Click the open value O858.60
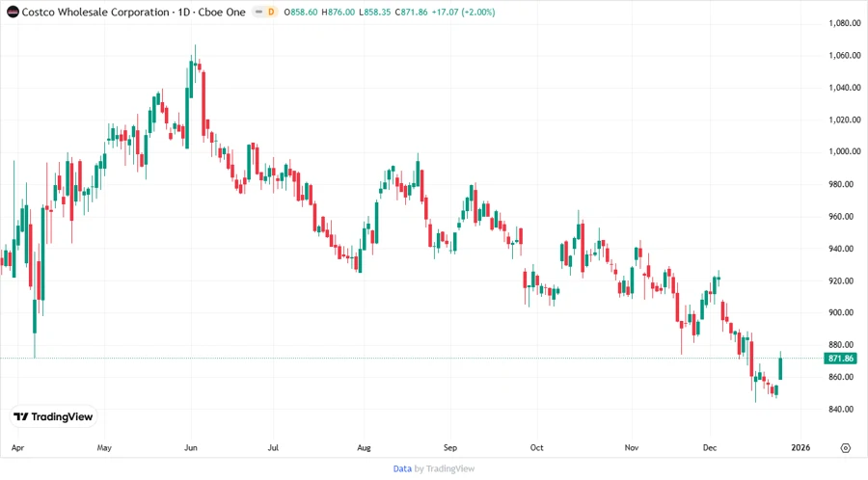Image resolution: width=868 pixels, height=480 pixels. point(301,13)
